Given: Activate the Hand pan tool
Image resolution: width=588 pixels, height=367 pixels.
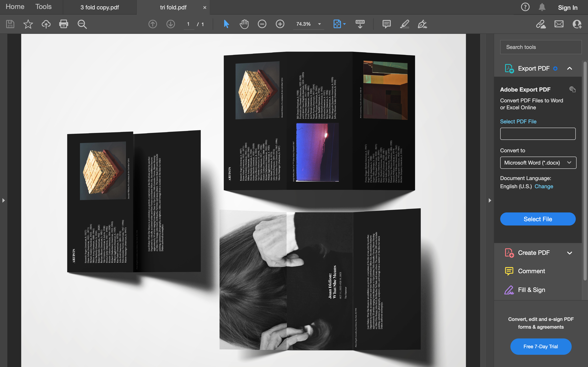Looking at the screenshot, I should pos(244,24).
